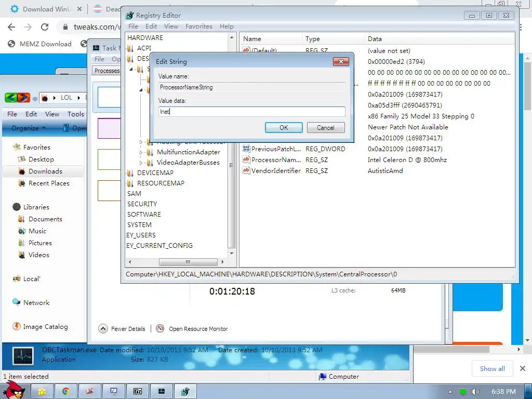Cancel the Edit String dialog
The image size is (532, 399).
point(326,128)
